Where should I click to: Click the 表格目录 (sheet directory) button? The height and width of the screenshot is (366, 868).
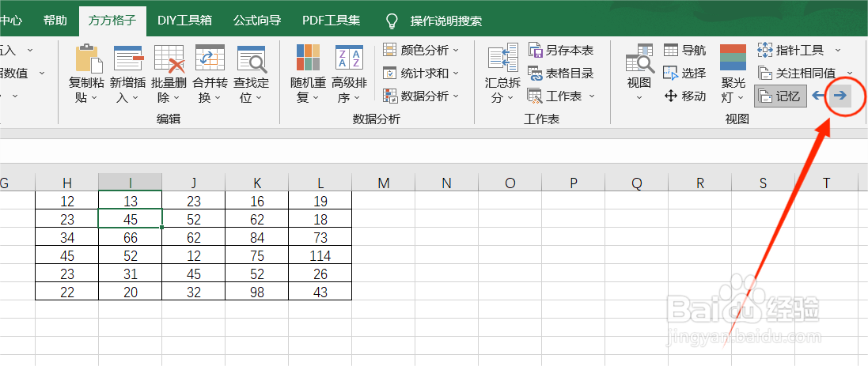tap(561, 74)
